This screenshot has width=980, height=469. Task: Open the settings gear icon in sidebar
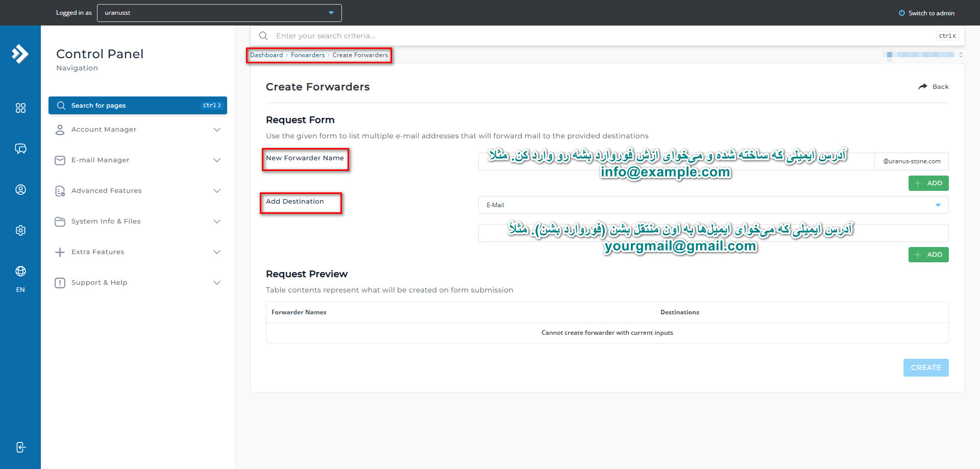[20, 230]
